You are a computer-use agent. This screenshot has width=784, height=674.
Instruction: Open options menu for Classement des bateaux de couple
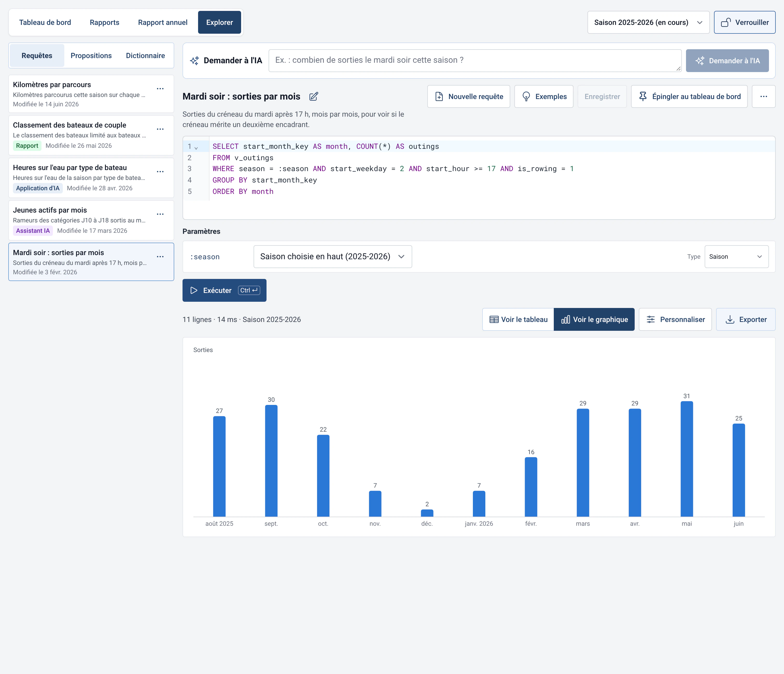(160, 129)
